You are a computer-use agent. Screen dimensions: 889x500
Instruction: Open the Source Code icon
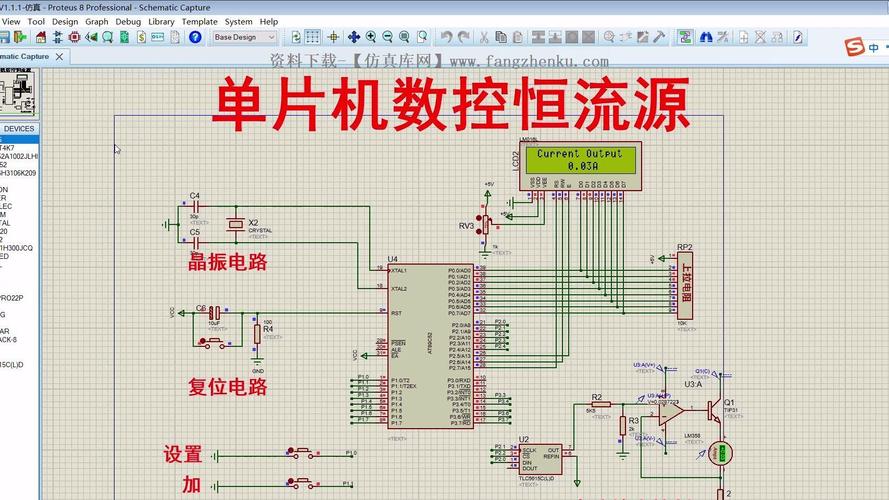click(158, 37)
